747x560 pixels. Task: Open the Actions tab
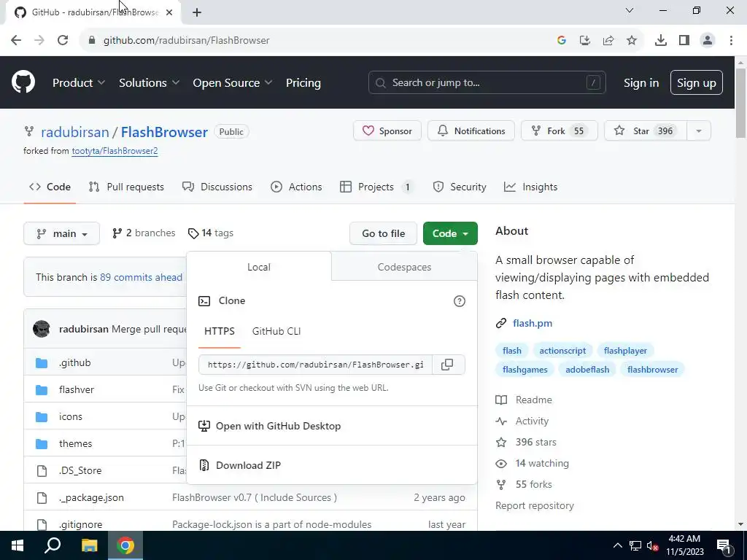(x=296, y=187)
